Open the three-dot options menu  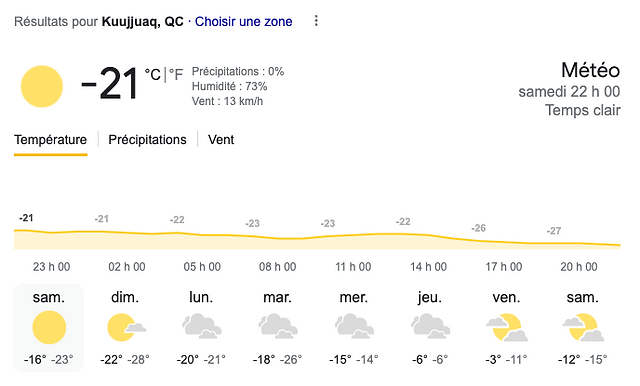tap(316, 21)
